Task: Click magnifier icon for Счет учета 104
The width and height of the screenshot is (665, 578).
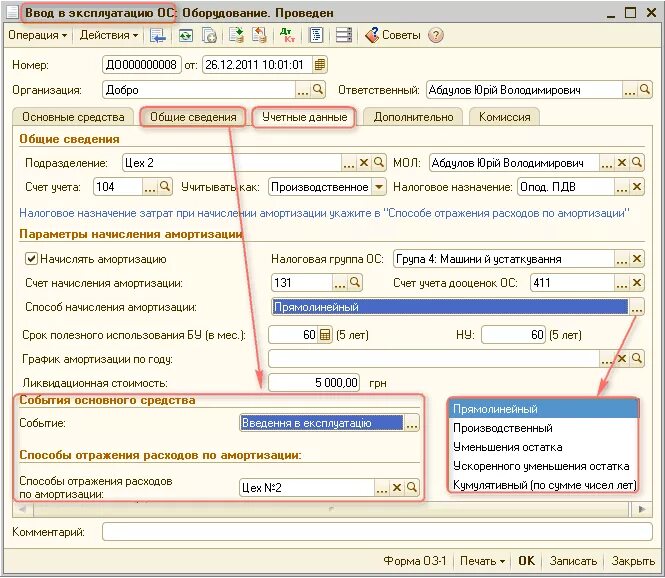Action: [x=165, y=187]
